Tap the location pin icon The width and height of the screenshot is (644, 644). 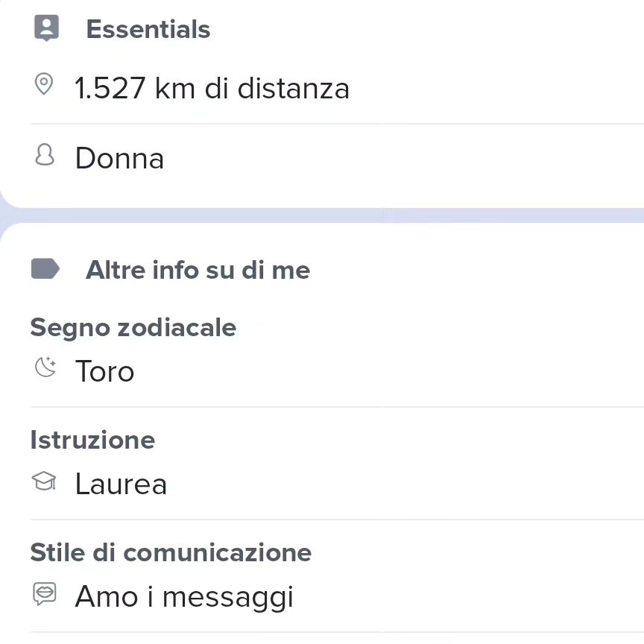[44, 84]
